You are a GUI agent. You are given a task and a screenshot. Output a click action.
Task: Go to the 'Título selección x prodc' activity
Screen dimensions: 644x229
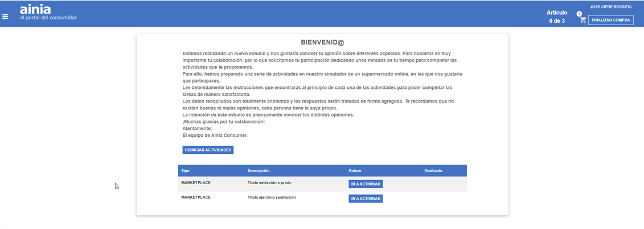(x=365, y=184)
